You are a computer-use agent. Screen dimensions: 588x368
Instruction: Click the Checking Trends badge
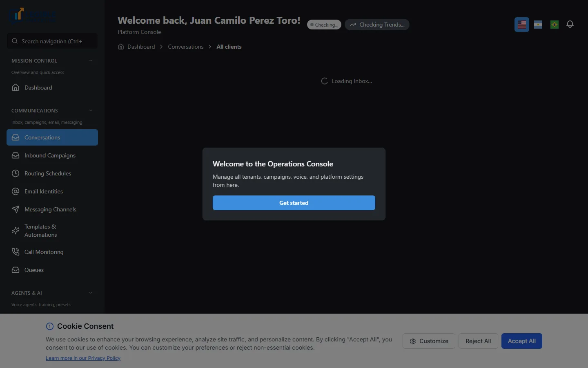coord(377,25)
